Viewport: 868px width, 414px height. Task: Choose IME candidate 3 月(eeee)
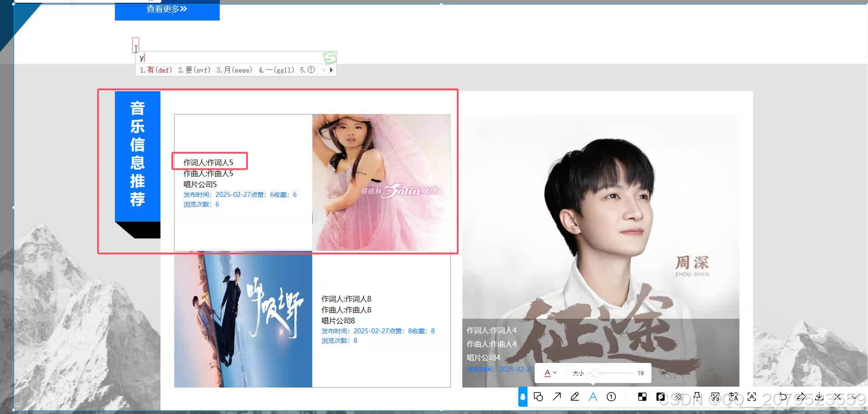234,70
